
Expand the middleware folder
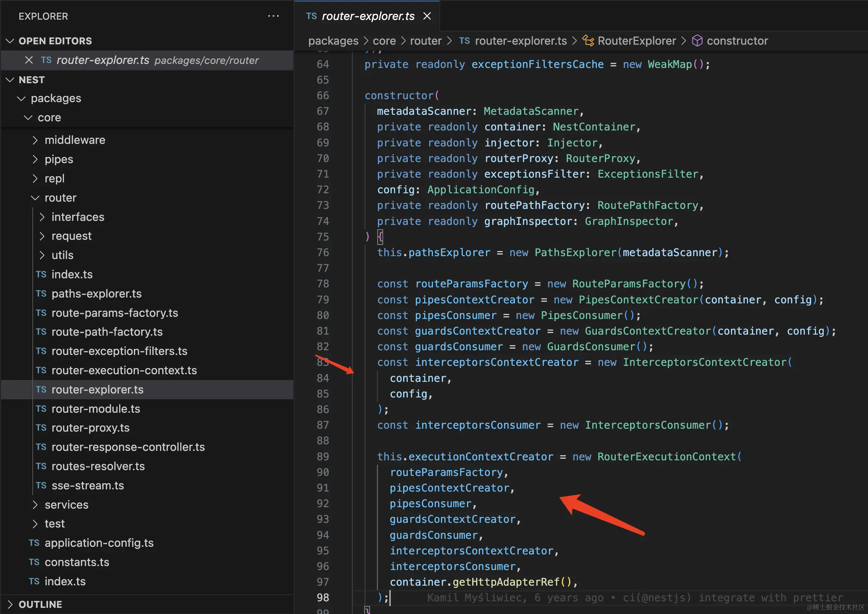tap(35, 140)
